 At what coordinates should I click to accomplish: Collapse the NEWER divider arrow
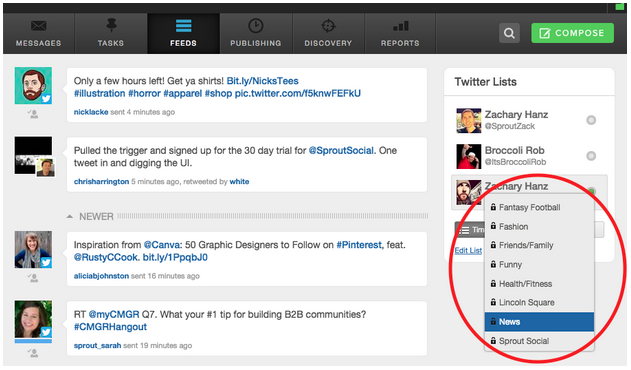[x=70, y=217]
